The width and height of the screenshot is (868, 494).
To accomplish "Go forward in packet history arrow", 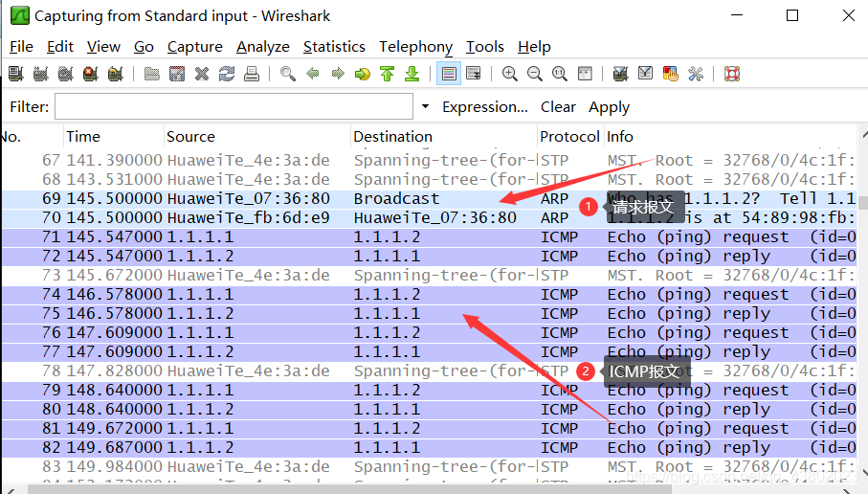I will pyautogui.click(x=338, y=74).
